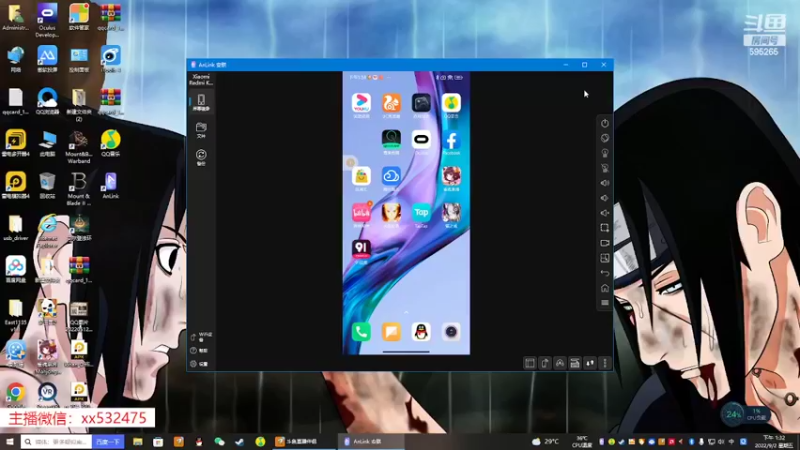Click the volume up icon in AnLink
Viewport: 800px width, 450px height.
coord(605,183)
